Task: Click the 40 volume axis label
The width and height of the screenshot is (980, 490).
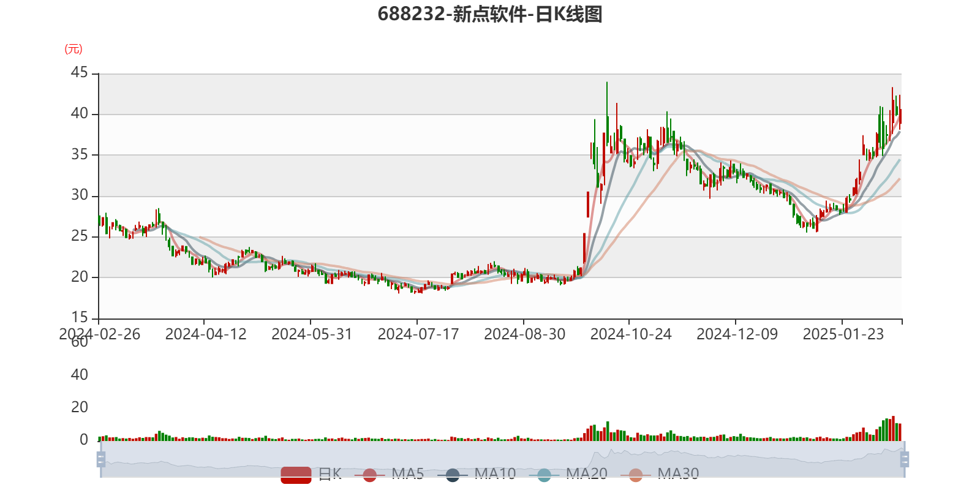Action: point(80,374)
